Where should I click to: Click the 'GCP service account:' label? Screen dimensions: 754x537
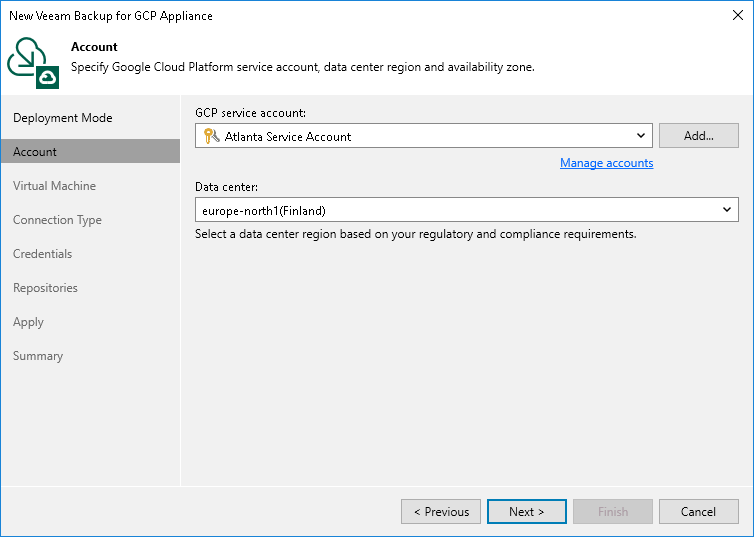point(251,113)
